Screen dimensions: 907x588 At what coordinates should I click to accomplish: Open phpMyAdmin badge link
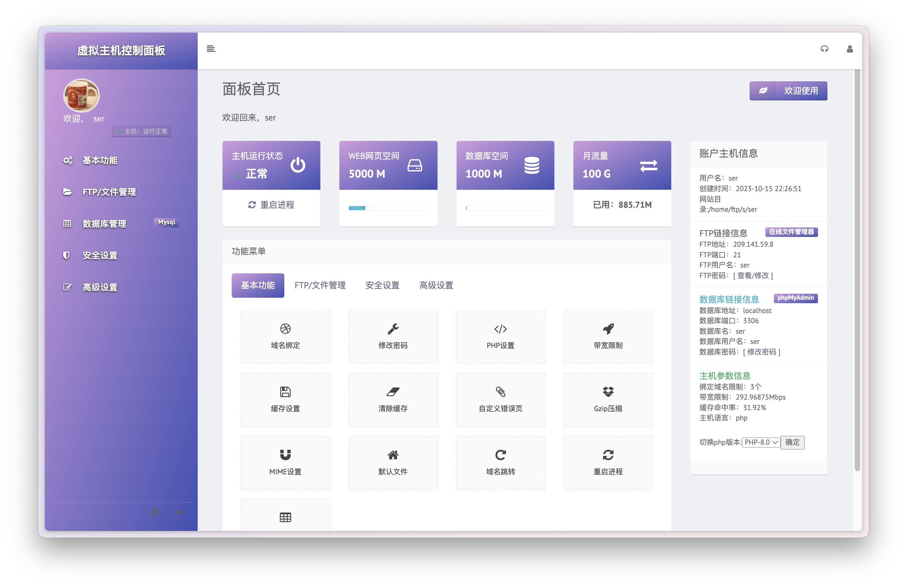(795, 298)
